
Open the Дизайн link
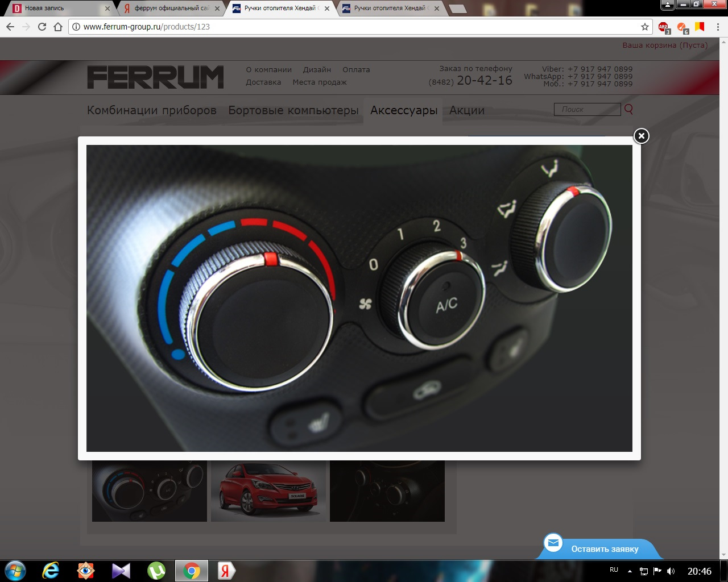pos(317,69)
